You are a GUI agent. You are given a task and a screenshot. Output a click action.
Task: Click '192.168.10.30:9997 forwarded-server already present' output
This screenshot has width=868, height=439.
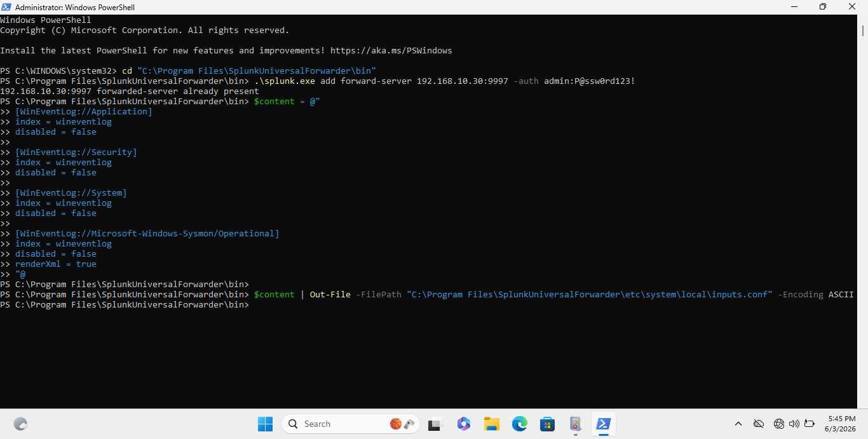coord(130,91)
